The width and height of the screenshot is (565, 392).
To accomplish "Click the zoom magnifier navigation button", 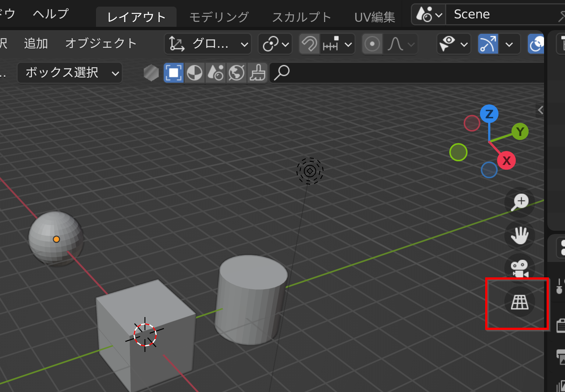I will tap(519, 202).
